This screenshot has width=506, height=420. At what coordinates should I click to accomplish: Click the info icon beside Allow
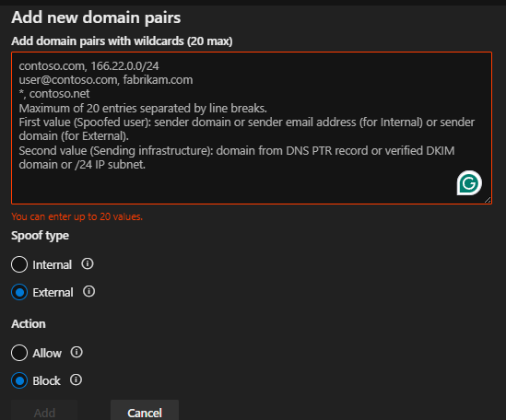(76, 352)
